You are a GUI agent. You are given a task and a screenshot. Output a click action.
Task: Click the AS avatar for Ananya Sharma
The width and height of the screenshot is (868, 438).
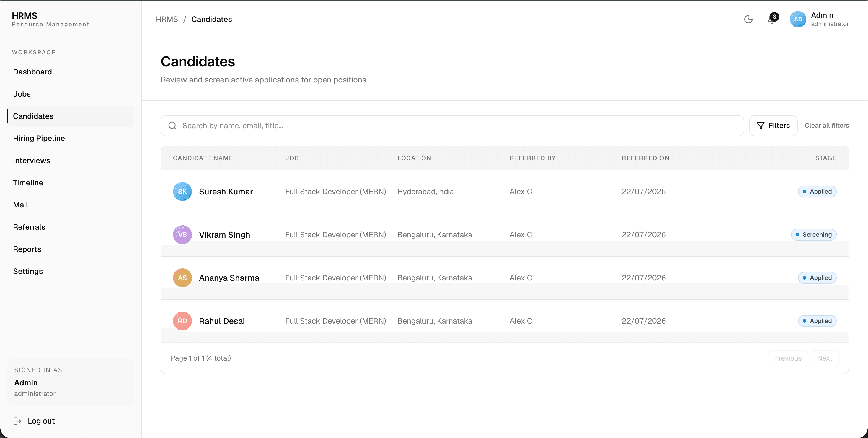coord(182,278)
